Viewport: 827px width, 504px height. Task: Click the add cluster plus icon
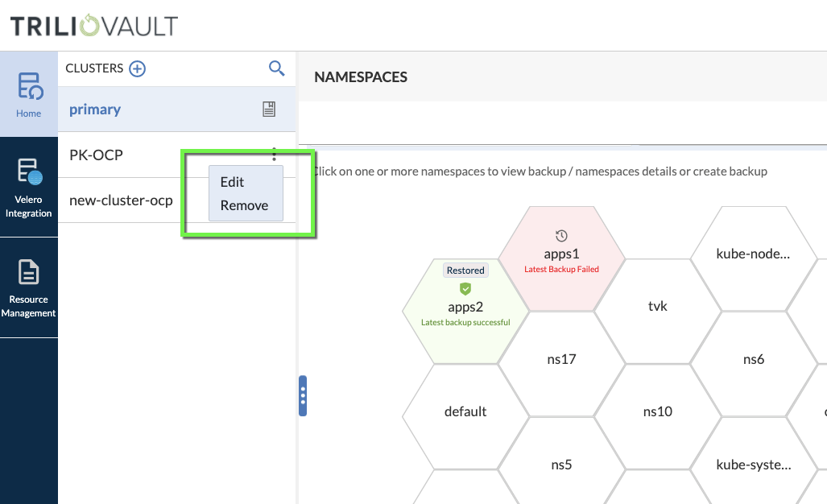(138, 68)
